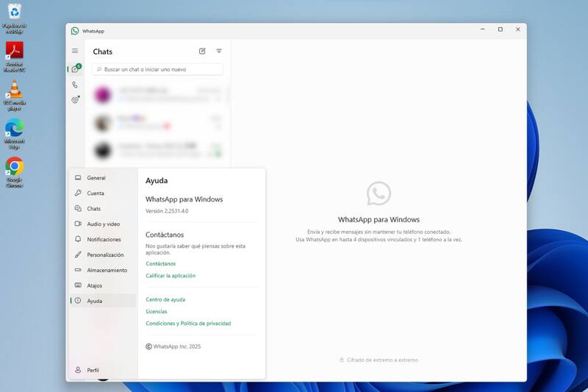This screenshot has width=588, height=392.
Task: Open the Status updates icon
Action: click(75, 100)
